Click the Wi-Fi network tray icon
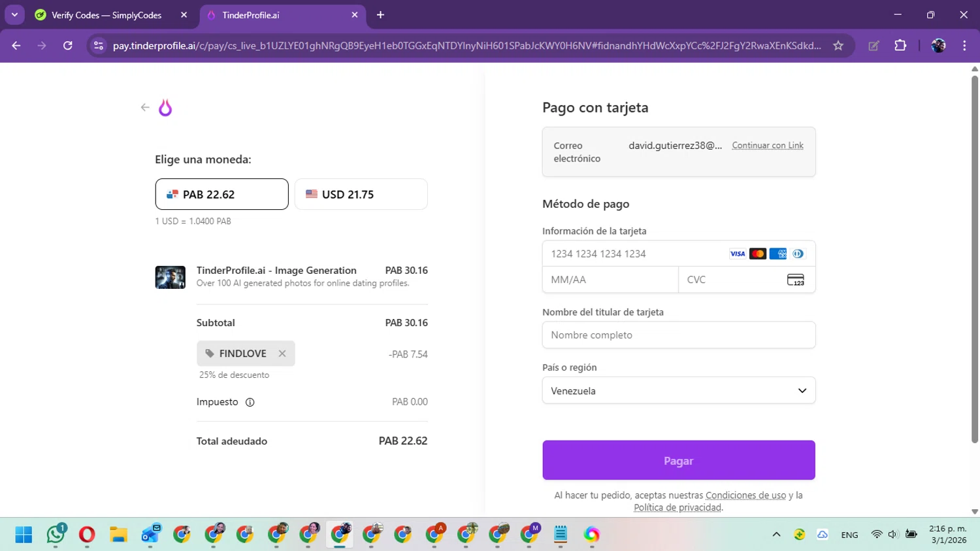Image resolution: width=980 pixels, height=551 pixels. tap(877, 535)
